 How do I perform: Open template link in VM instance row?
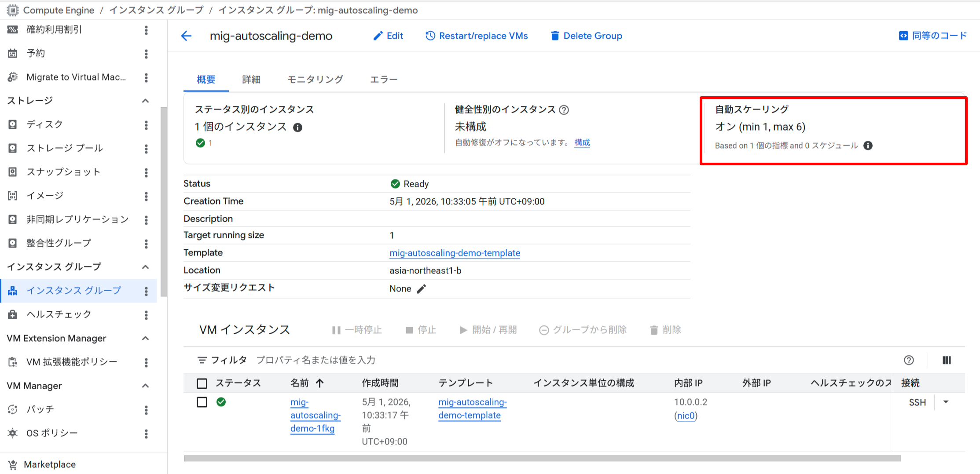(x=472, y=408)
